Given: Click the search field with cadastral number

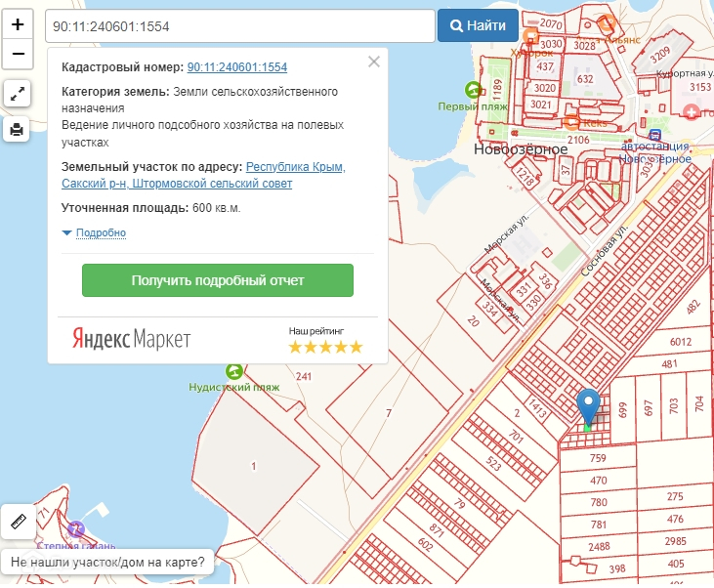Looking at the screenshot, I should (240, 26).
